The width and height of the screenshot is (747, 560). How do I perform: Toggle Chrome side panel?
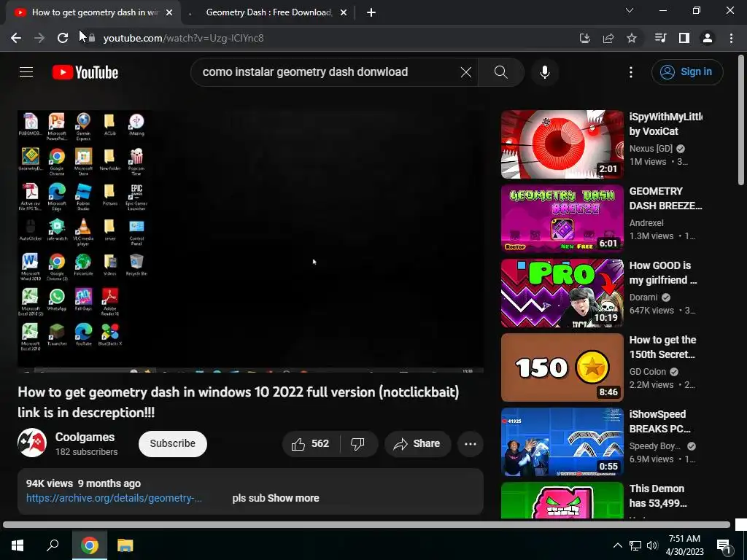[684, 38]
